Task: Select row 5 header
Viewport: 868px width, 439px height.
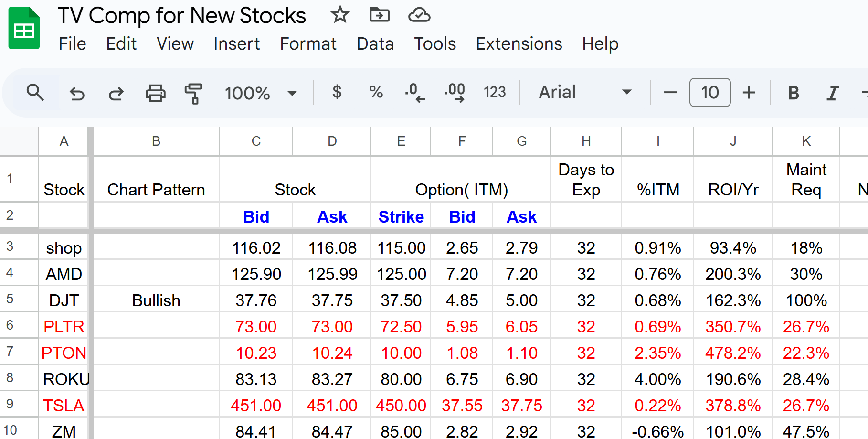Action: tap(19, 299)
